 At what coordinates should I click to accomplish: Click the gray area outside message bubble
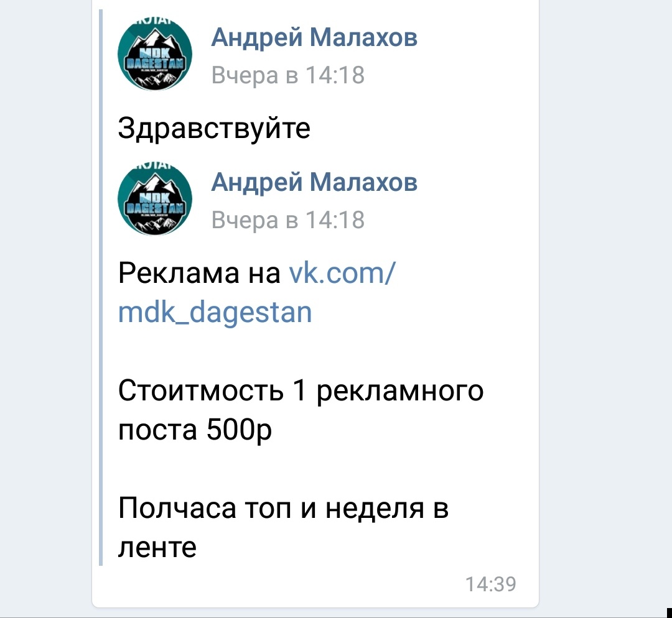click(605, 300)
